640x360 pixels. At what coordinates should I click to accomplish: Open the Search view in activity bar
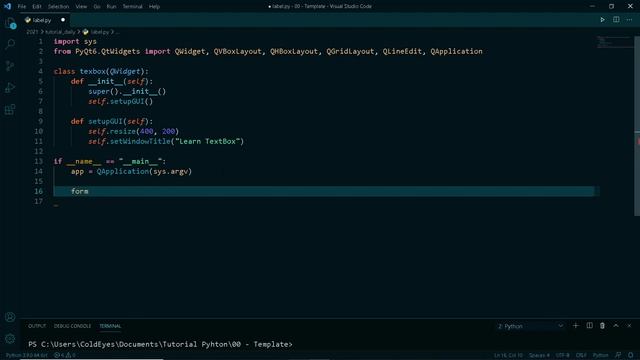pyautogui.click(x=10, y=44)
